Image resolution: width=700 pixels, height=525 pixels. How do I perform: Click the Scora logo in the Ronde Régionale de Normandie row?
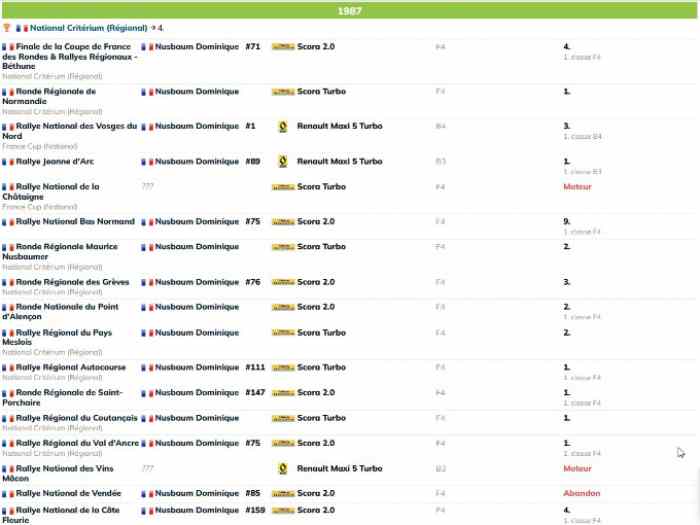click(283, 92)
